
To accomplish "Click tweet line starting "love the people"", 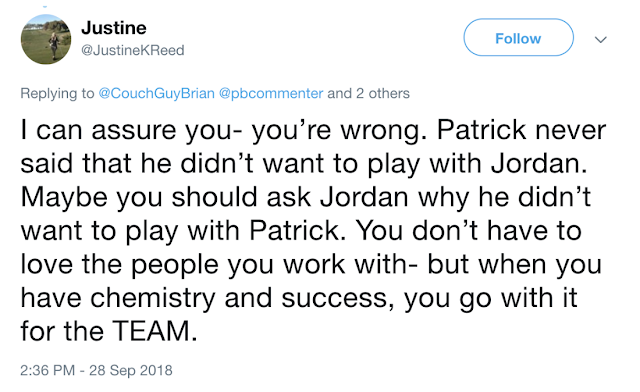I will (311, 265).
